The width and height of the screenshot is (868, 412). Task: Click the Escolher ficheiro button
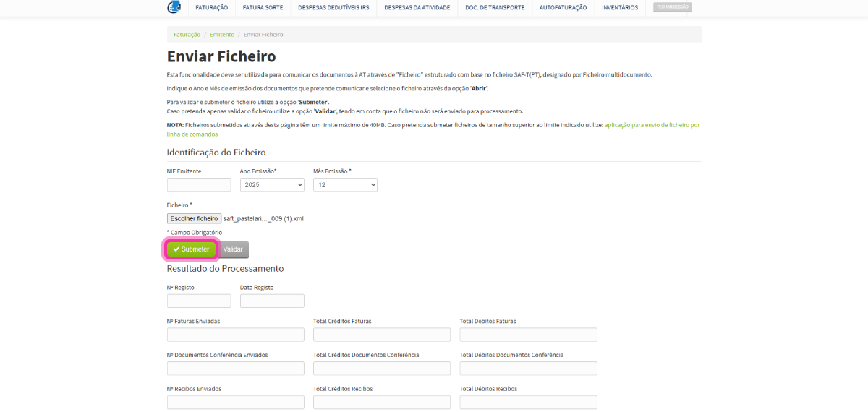coord(194,218)
